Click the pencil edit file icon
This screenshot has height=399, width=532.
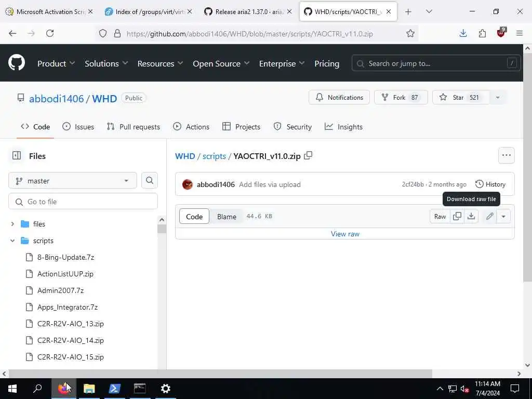[x=489, y=216]
